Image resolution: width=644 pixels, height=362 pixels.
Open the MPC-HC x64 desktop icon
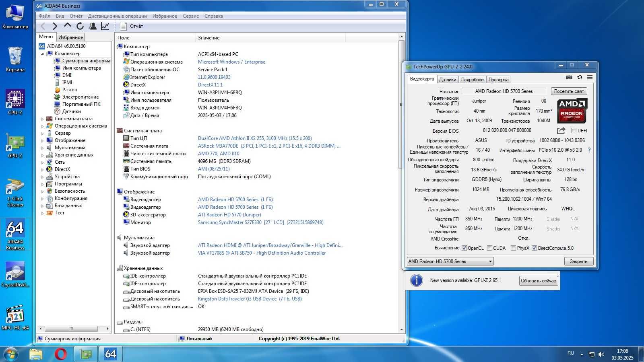[15, 318]
